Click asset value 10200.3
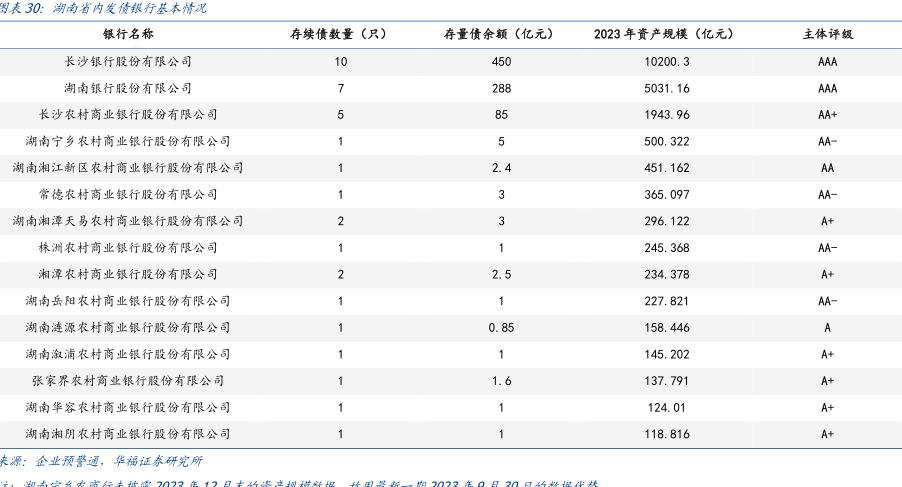The width and height of the screenshot is (902, 487). [664, 61]
